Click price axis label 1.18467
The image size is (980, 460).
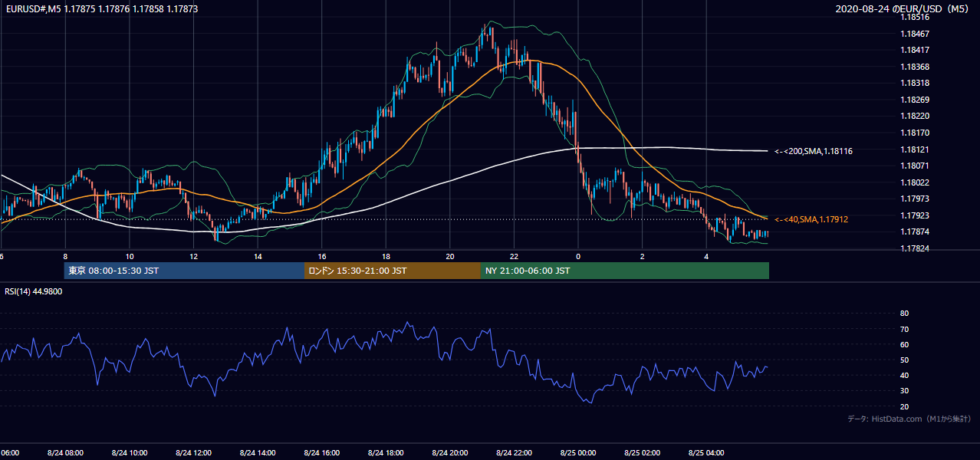(916, 34)
